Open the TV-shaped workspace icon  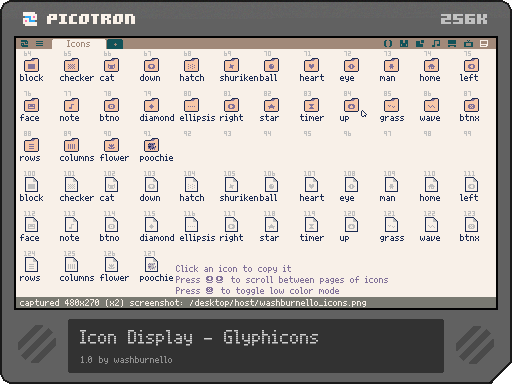[x=468, y=43]
